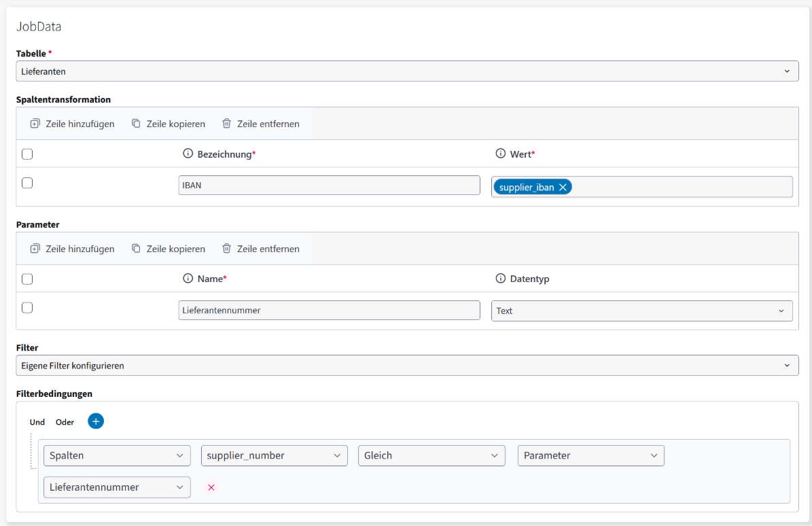
Task: Add row in Parameter section
Action: pos(72,249)
